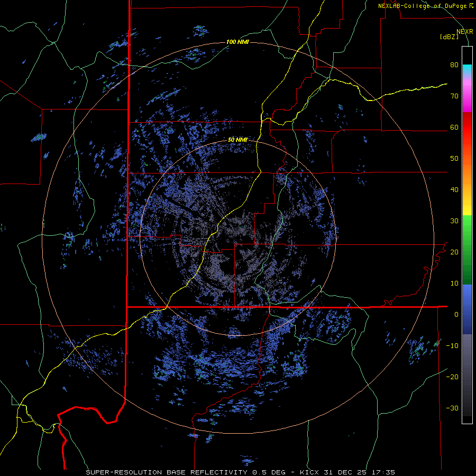Click the 20 value on the dBZ scale

pos(454,252)
